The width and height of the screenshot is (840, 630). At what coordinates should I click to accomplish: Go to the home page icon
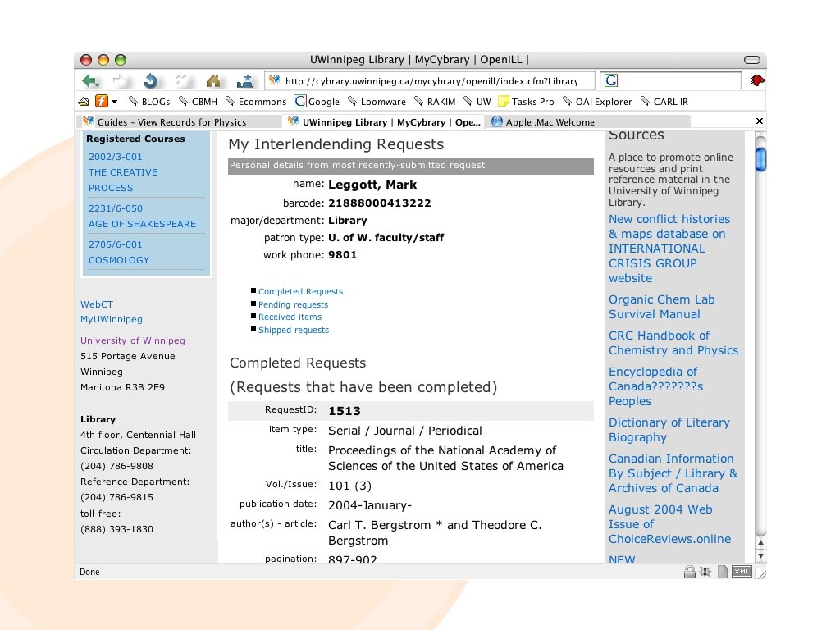[213, 81]
